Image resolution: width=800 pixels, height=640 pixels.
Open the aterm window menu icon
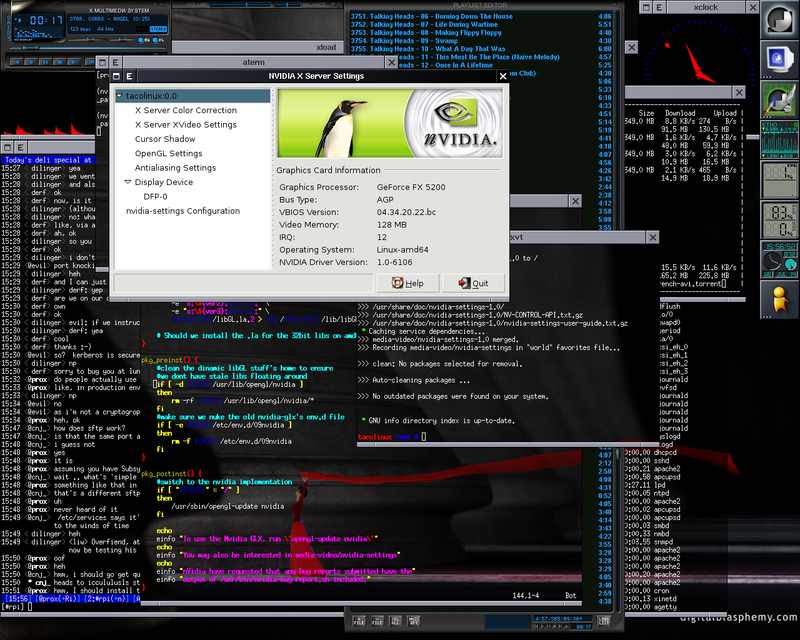[103, 62]
